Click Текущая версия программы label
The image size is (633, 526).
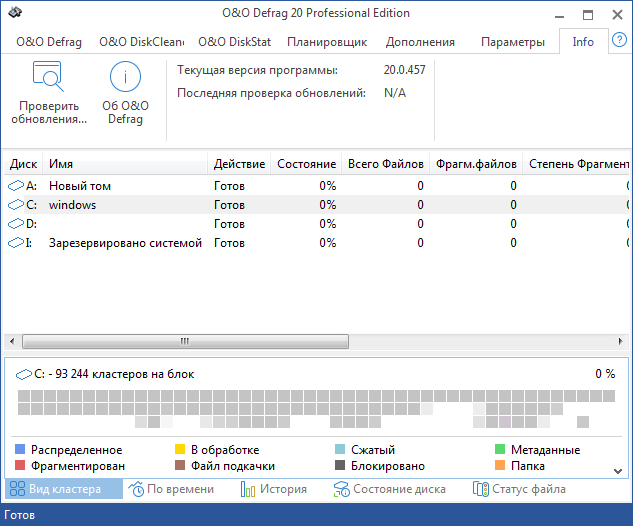[258, 70]
